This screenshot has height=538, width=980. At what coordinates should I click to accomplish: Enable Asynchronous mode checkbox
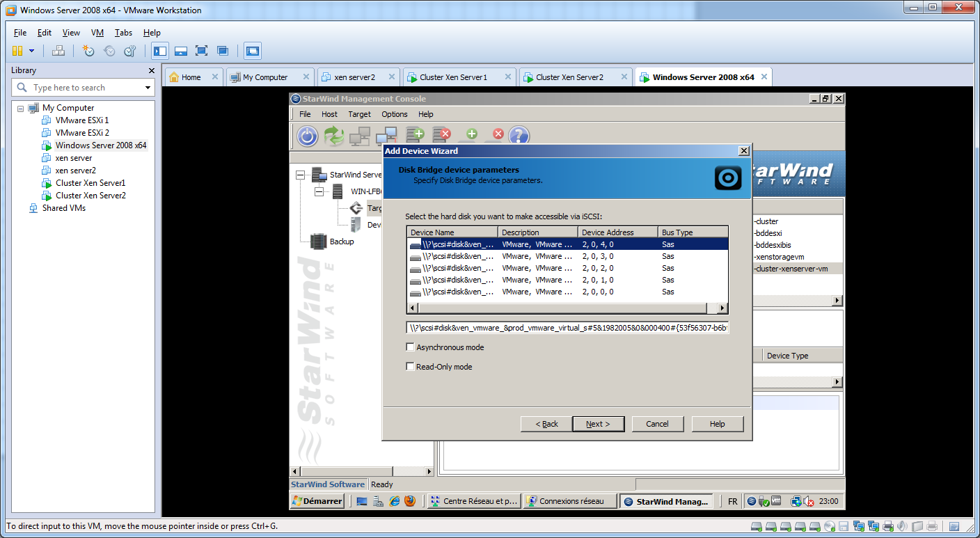[411, 347]
